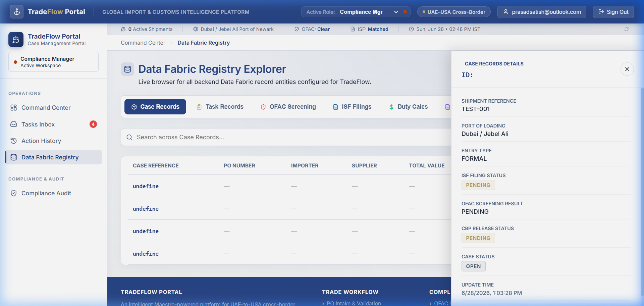
Task: Click the PO Intake & Validation footer link
Action: [x=354, y=303]
